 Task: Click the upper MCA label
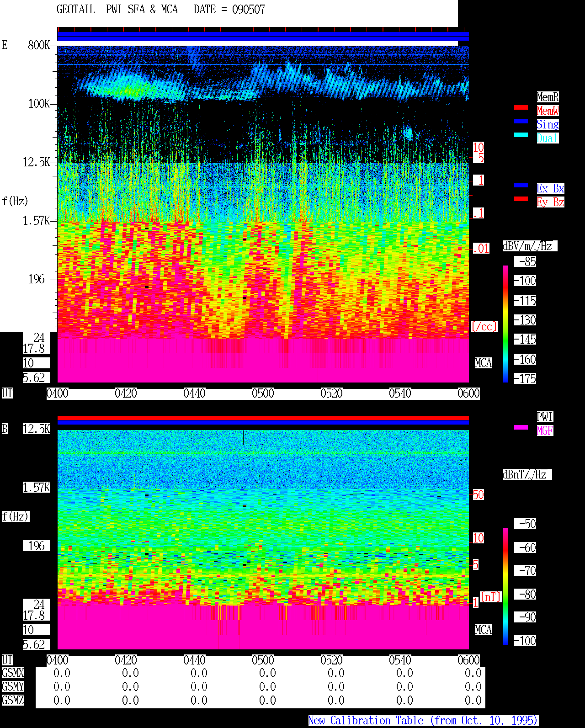pos(484,363)
